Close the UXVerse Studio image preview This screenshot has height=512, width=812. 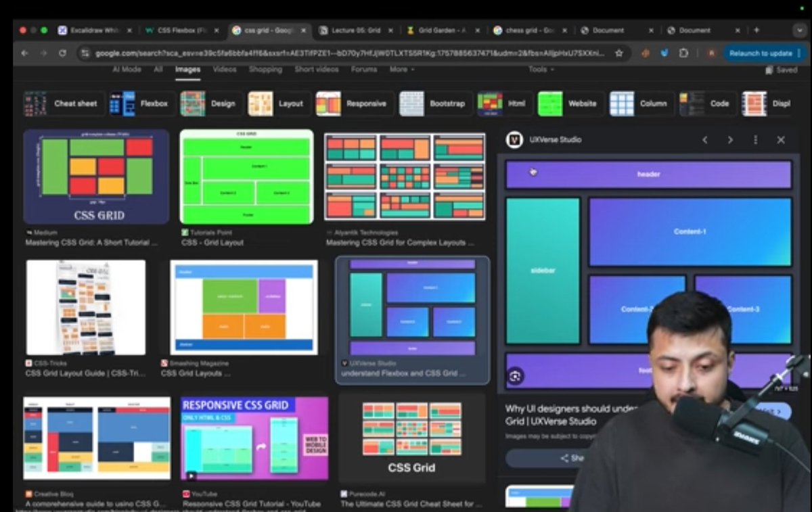tap(781, 140)
